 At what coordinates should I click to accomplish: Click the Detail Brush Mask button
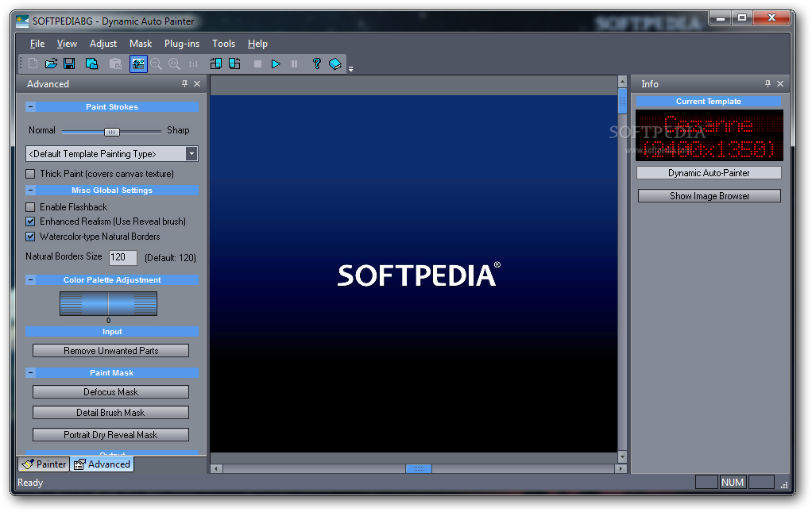[110, 413]
